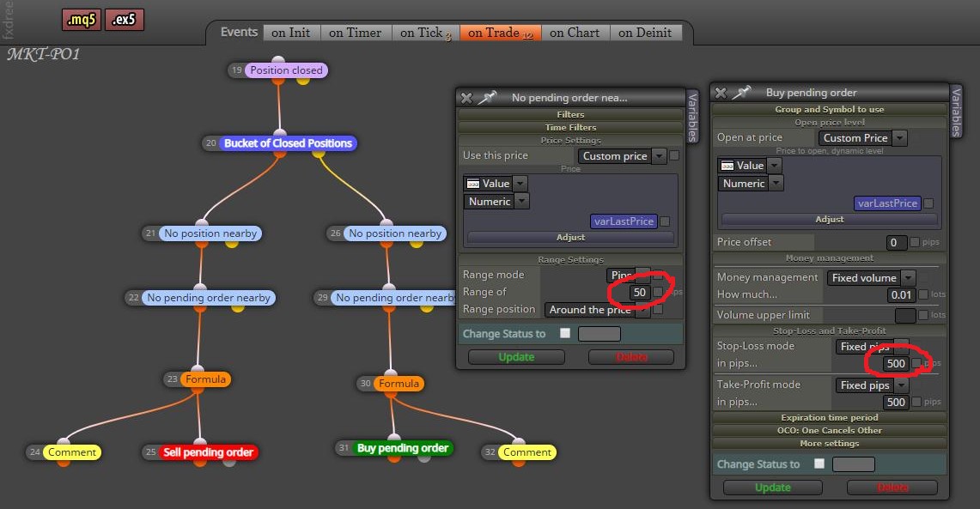
Task: Open Numeric dropdown in Buy pending order panel
Action: pyautogui.click(x=751, y=184)
